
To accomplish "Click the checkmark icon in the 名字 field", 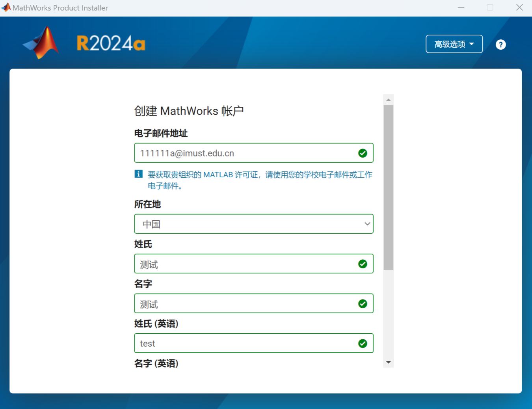I will [x=363, y=303].
